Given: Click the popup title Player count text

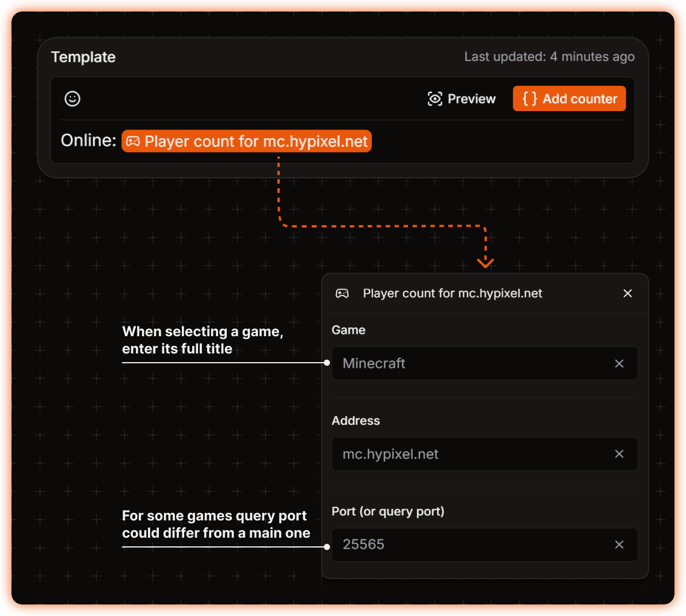Looking at the screenshot, I should (452, 294).
